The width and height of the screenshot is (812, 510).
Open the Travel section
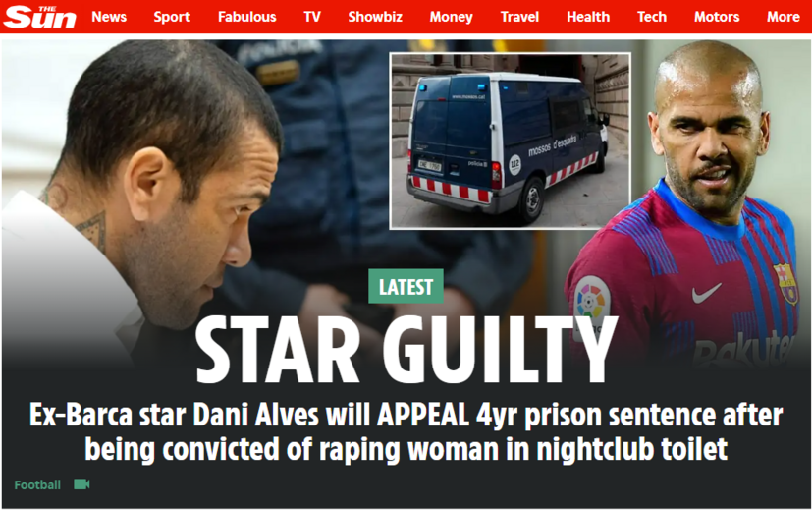(x=519, y=17)
